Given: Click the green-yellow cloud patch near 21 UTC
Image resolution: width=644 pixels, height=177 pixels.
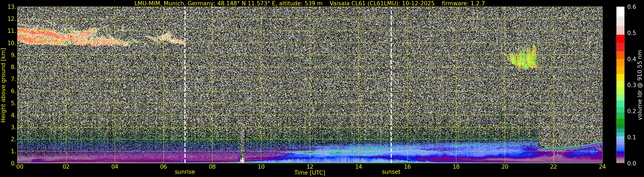Looking at the screenshot, I should click(523, 58).
